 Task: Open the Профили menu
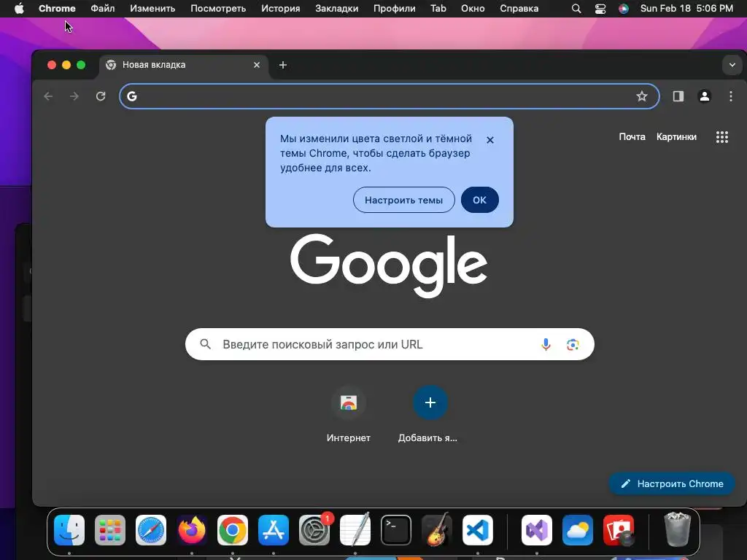395,9
